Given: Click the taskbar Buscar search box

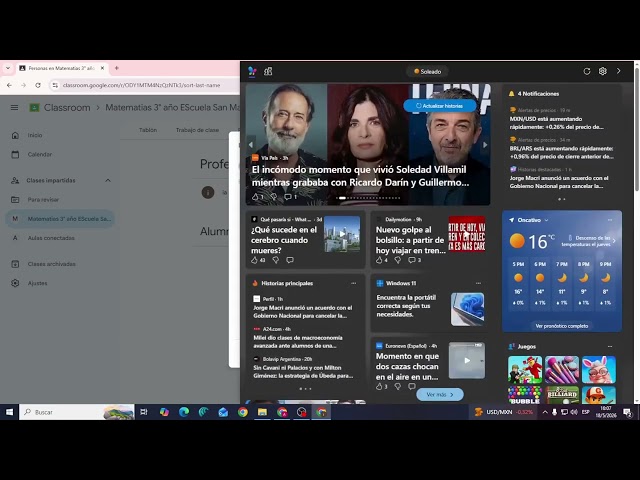Looking at the screenshot, I should (x=77, y=412).
